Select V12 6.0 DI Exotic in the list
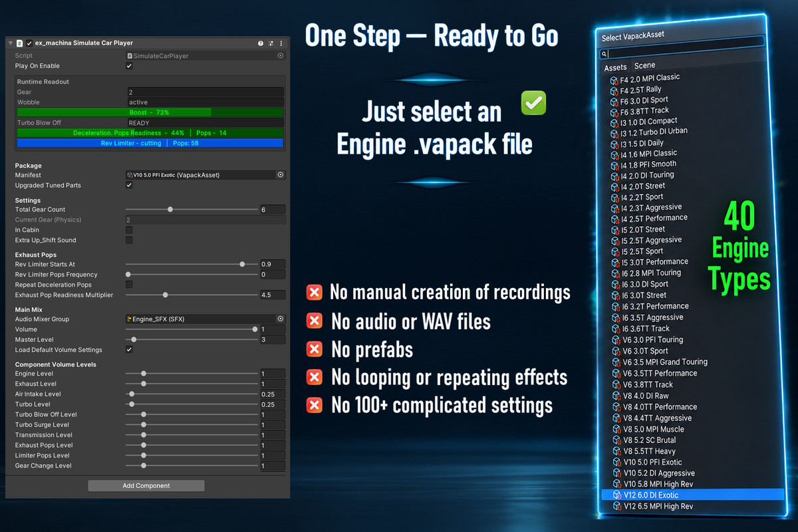The height and width of the screenshot is (532, 798). (693, 495)
